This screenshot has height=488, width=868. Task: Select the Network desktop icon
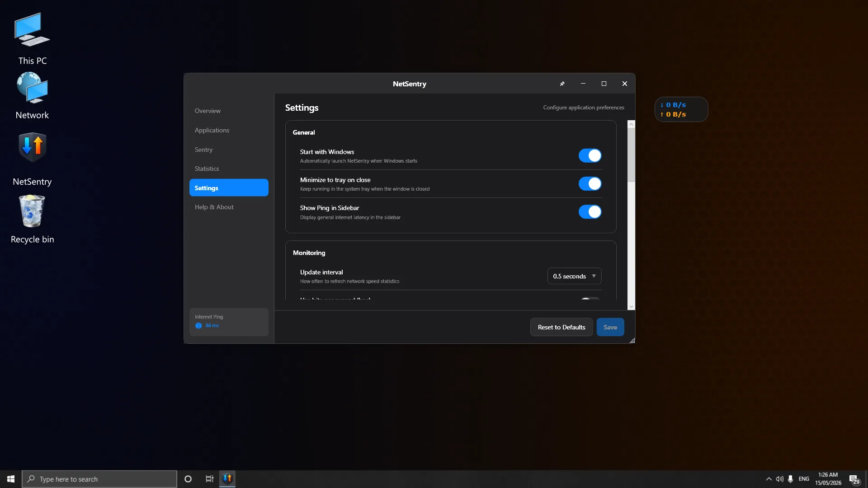32,95
